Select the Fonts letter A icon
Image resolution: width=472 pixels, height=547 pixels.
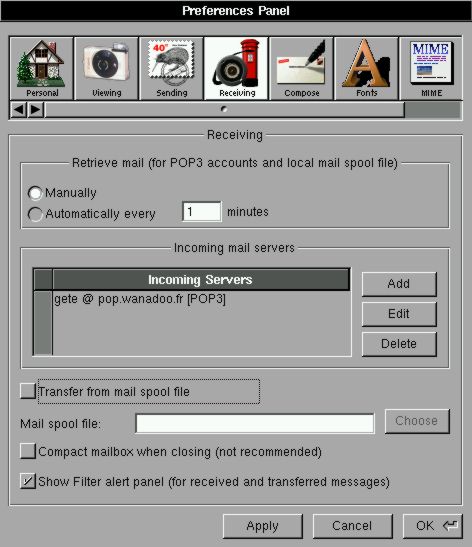click(x=366, y=68)
